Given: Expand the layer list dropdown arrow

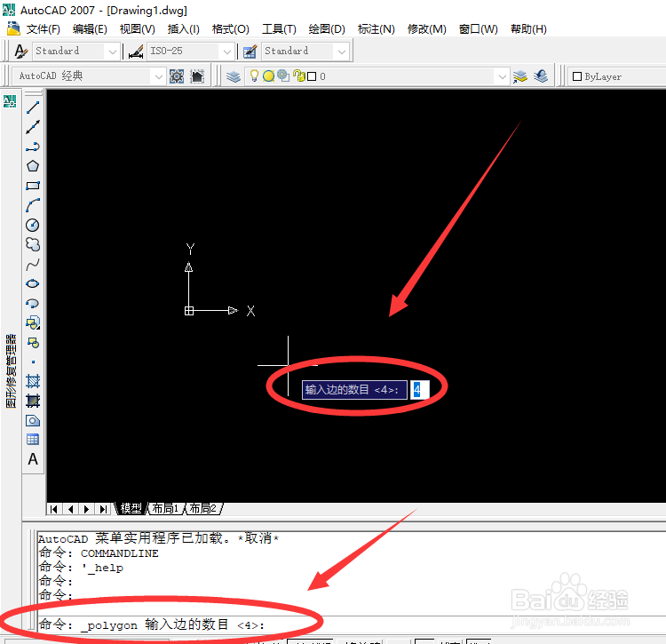Looking at the screenshot, I should pos(503,76).
